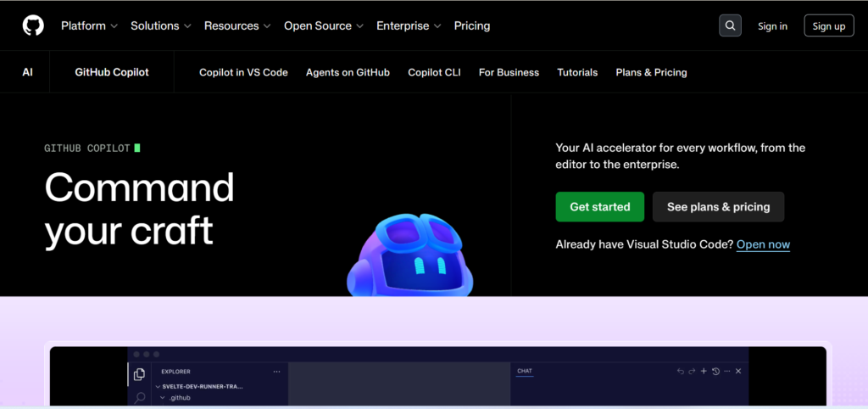This screenshot has height=409, width=868.
Task: Expand the Solutions dropdown menu
Action: click(x=161, y=25)
